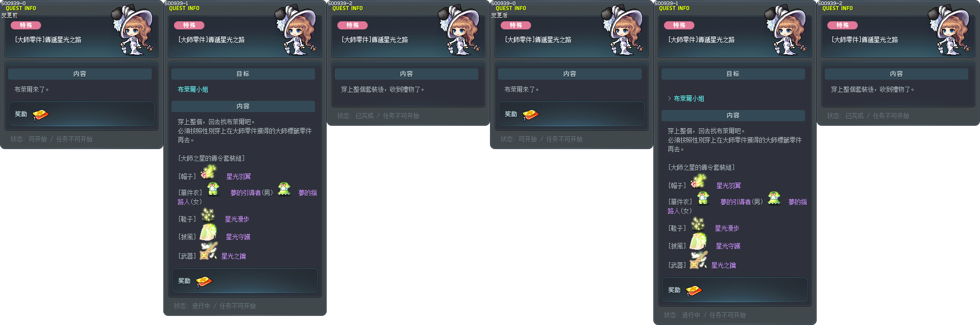Open 星光羽翼 purple link in right 500939-1 panel
Screen dimensions: 980x325
(728, 186)
